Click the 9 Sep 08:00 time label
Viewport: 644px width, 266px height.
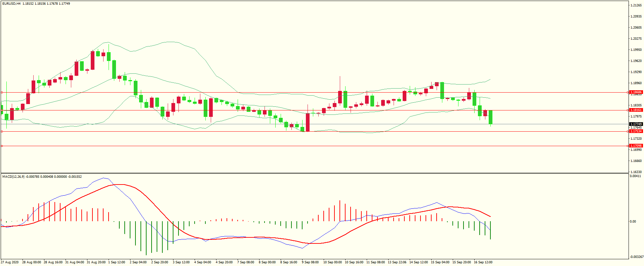pyautogui.click(x=310, y=262)
